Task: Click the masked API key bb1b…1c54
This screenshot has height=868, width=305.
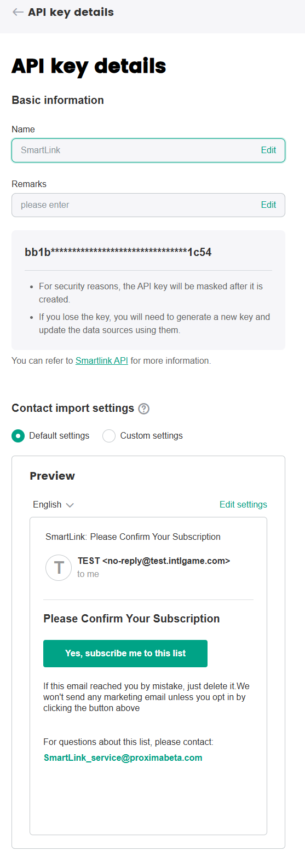Action: click(x=118, y=252)
